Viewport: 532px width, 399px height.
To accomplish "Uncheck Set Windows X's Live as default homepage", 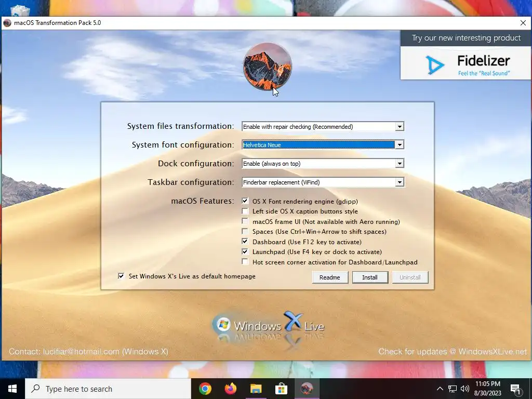I will 121,276.
